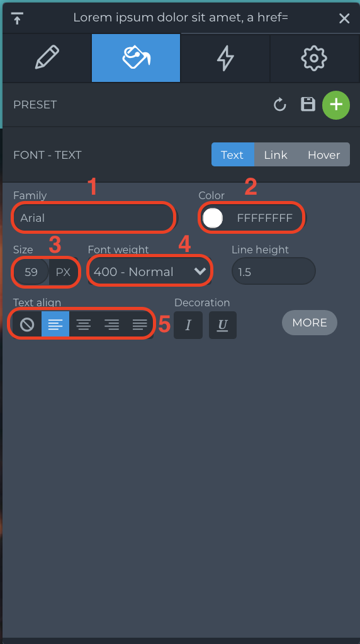Image resolution: width=360 pixels, height=644 pixels.
Task: Open the pencil edit content tab
Action: coord(47,58)
